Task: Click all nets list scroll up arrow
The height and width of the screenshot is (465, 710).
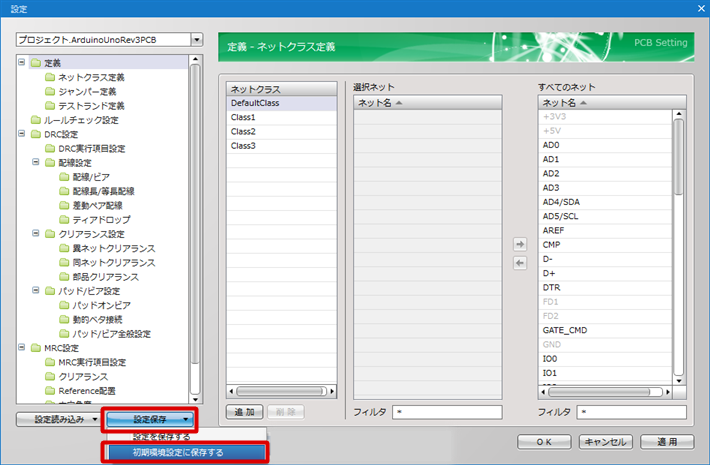Action: pos(678,114)
